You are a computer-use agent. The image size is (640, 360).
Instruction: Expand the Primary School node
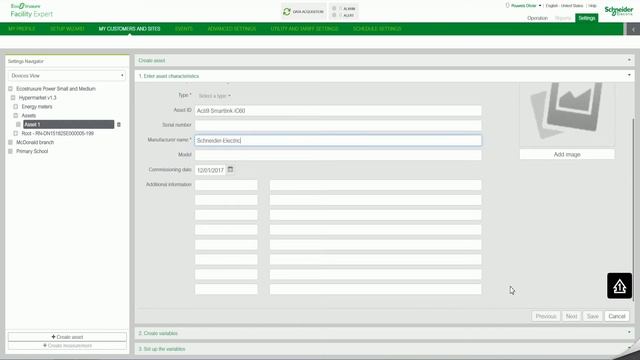point(11,151)
